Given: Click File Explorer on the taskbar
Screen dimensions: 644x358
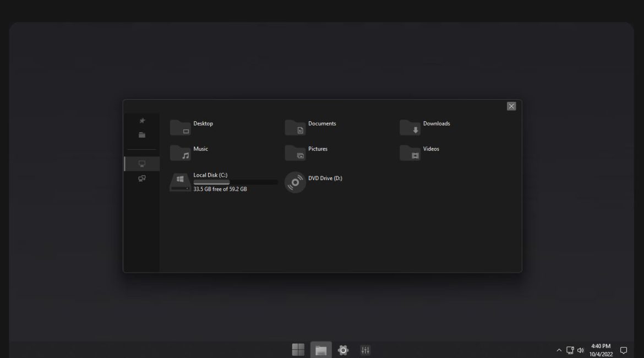Looking at the screenshot, I should [321, 350].
